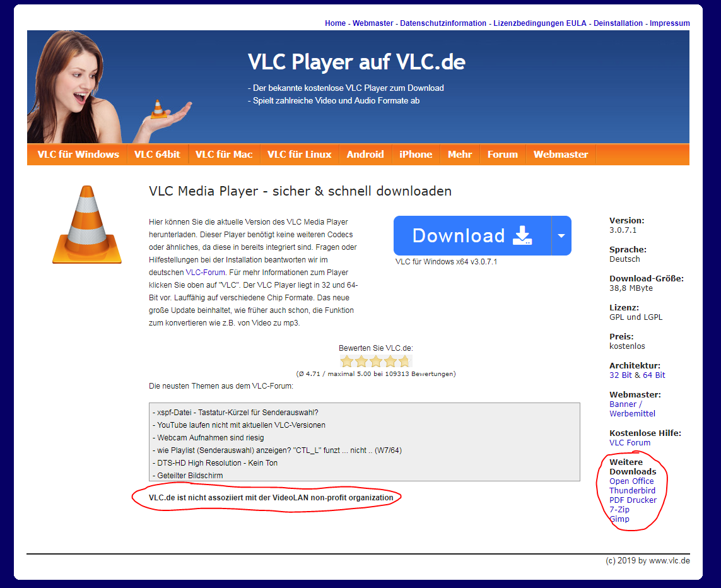This screenshot has width=721, height=588.
Task: Rate VLC.de with the fifth star
Action: tap(404, 361)
